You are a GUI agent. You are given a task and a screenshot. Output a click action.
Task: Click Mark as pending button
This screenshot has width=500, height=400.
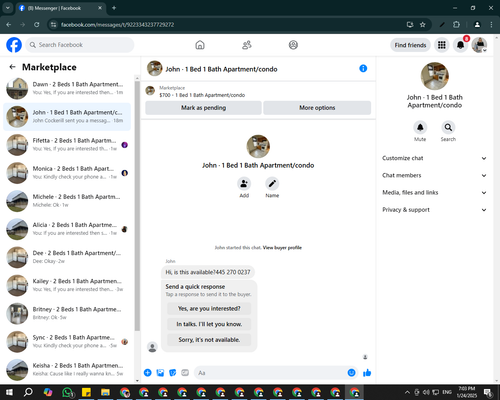tap(203, 108)
